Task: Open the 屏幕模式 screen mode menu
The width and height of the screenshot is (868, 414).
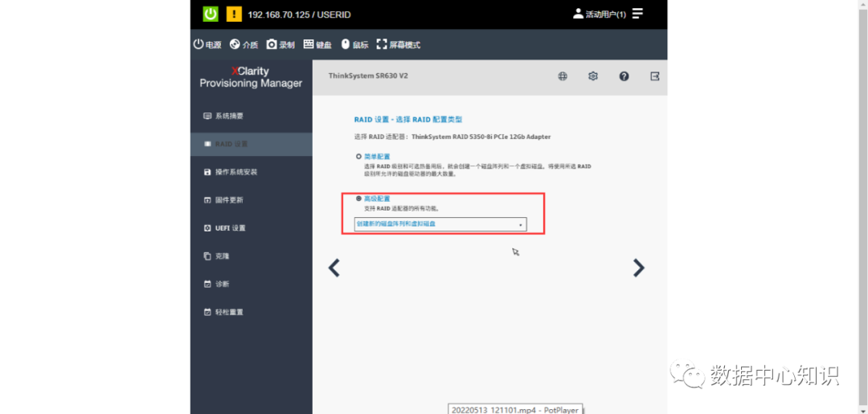Action: [398, 45]
